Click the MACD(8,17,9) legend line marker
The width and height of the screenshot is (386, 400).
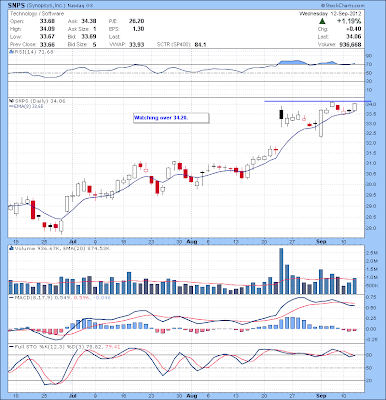11,297
